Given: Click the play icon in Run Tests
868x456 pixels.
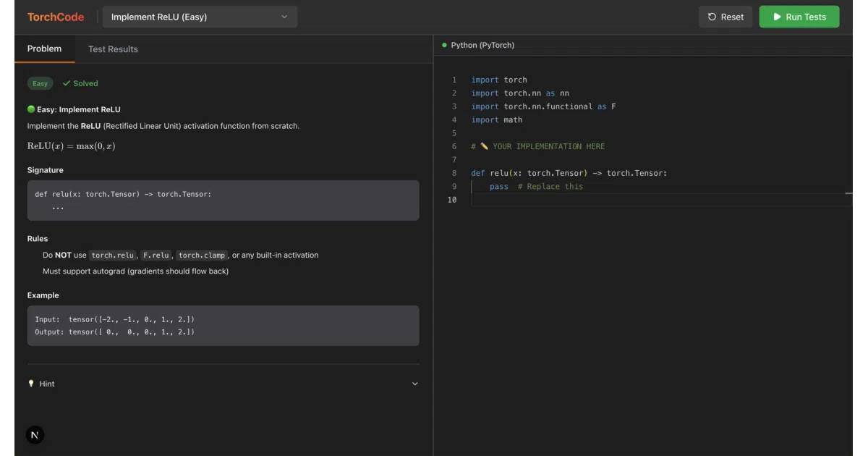Looking at the screenshot, I should point(777,17).
